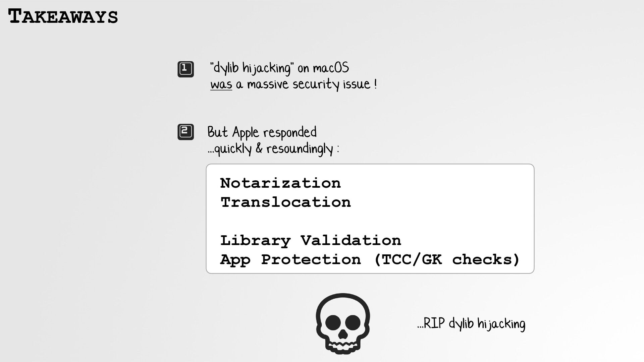
Task: Select the Translocation entry
Action: (285, 202)
